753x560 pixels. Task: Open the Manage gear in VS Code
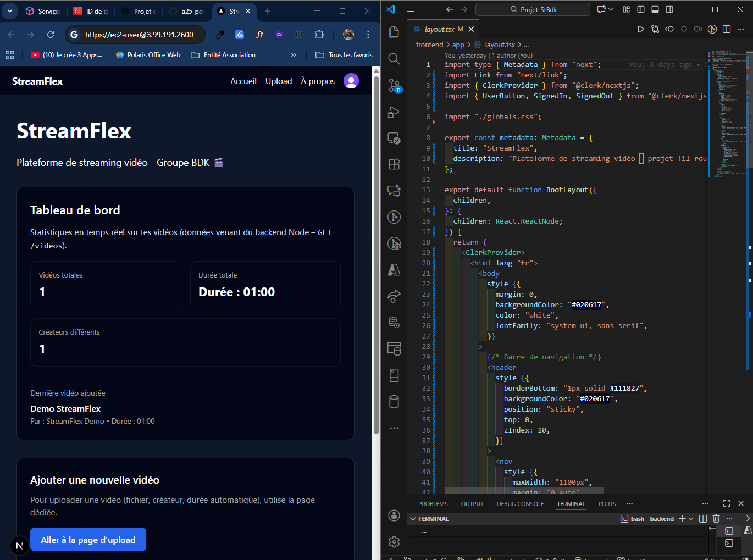coord(394,541)
